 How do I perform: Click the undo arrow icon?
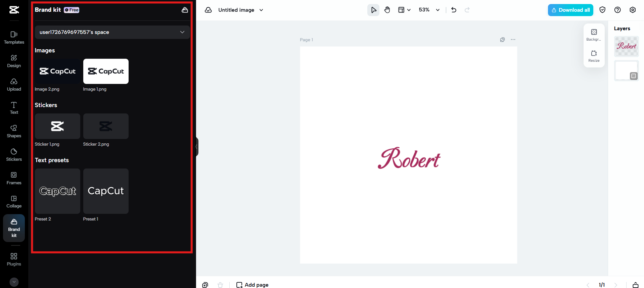[x=454, y=10]
